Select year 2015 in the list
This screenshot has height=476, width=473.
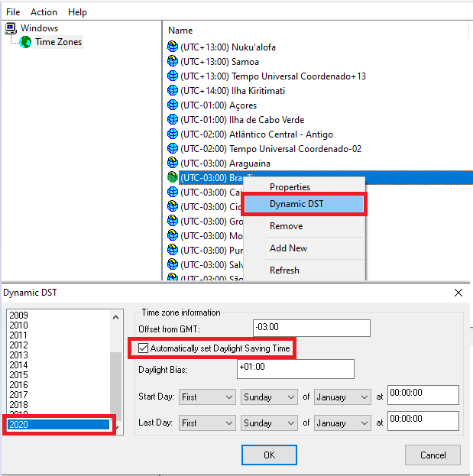pos(18,375)
